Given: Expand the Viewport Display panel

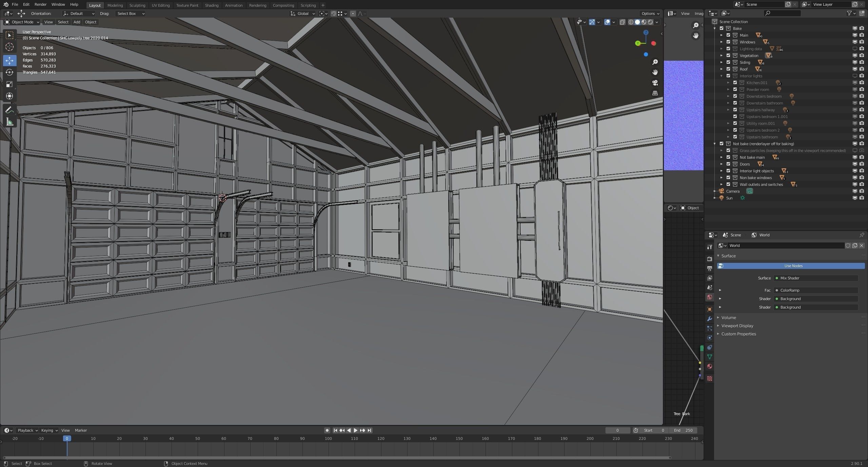Looking at the screenshot, I should pyautogui.click(x=737, y=326).
